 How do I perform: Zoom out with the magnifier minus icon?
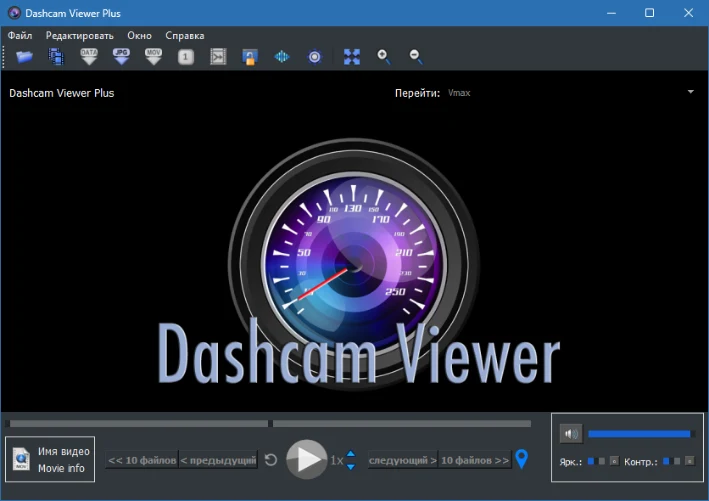coord(416,57)
